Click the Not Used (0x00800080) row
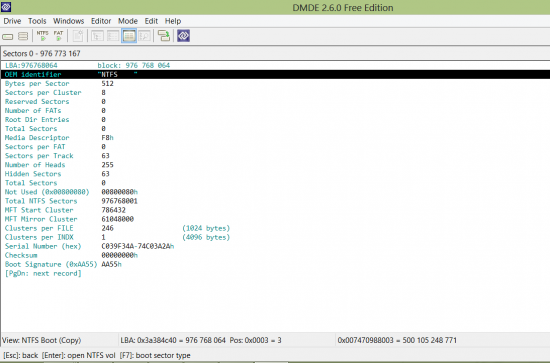550x363 pixels. tap(275, 192)
